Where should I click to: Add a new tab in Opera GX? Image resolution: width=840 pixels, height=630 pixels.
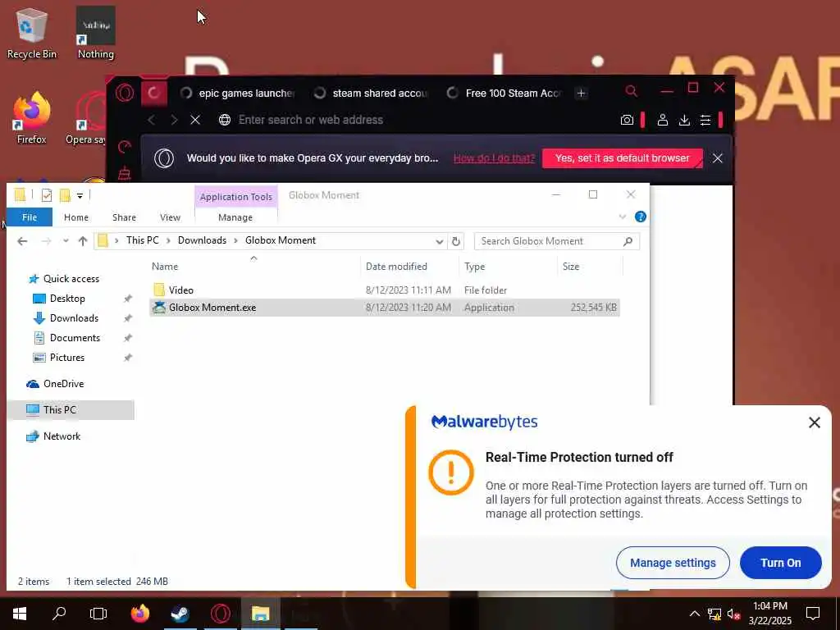581,94
